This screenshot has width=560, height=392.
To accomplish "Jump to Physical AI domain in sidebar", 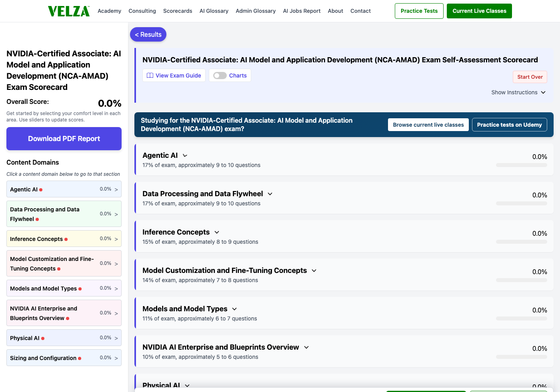I will pyautogui.click(x=64, y=338).
